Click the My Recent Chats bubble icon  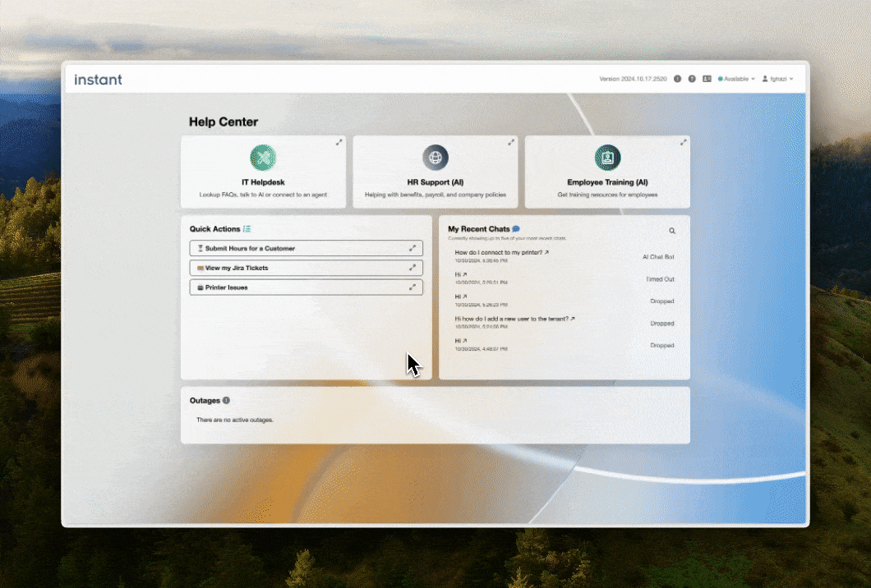point(515,229)
